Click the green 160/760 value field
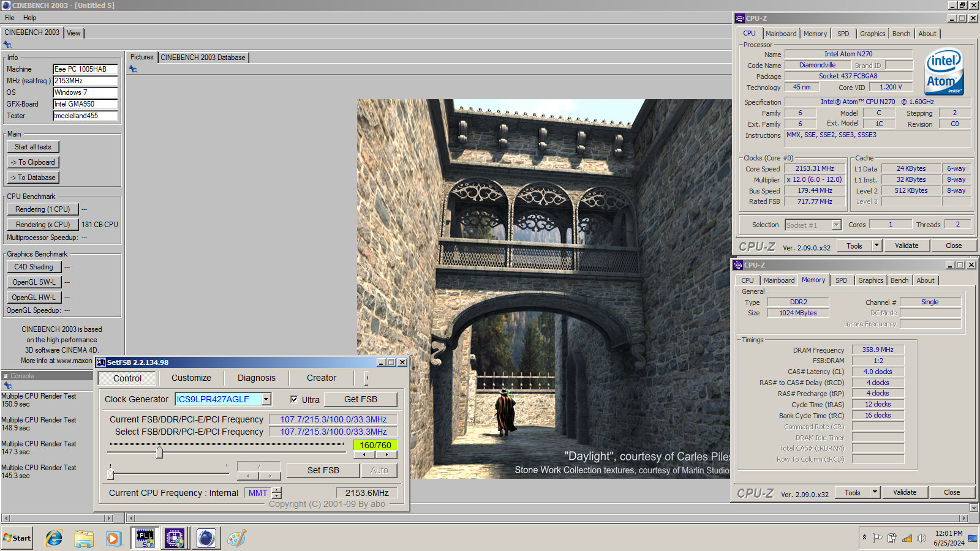Screen dimensions: 980x551 [x=375, y=445]
